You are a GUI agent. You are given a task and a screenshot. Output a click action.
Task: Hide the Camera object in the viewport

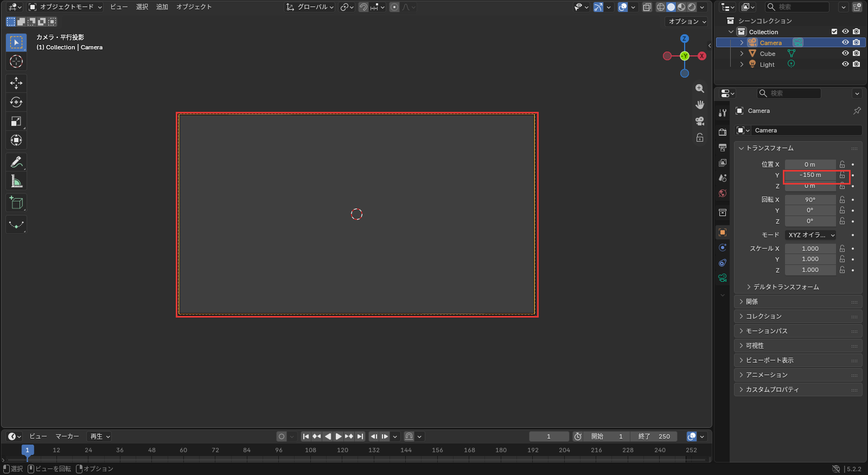pyautogui.click(x=845, y=42)
